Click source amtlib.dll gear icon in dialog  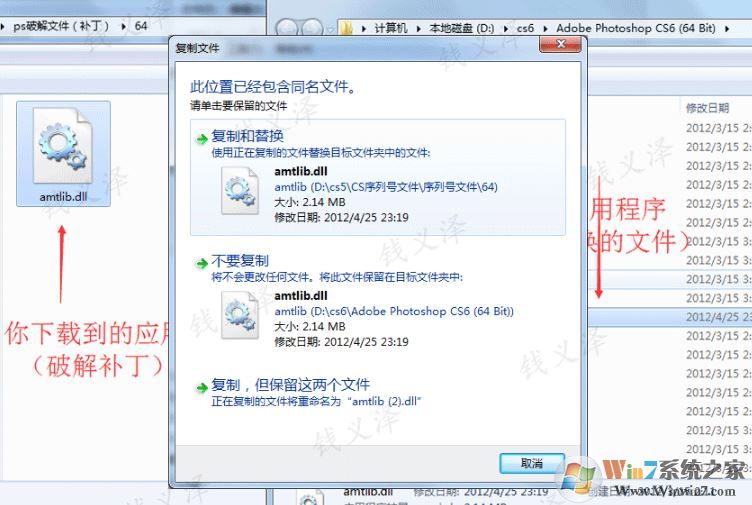[240, 190]
